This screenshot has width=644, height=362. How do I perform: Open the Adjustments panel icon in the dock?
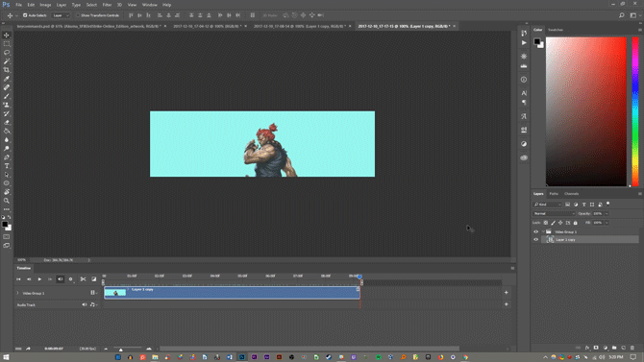coord(524,144)
